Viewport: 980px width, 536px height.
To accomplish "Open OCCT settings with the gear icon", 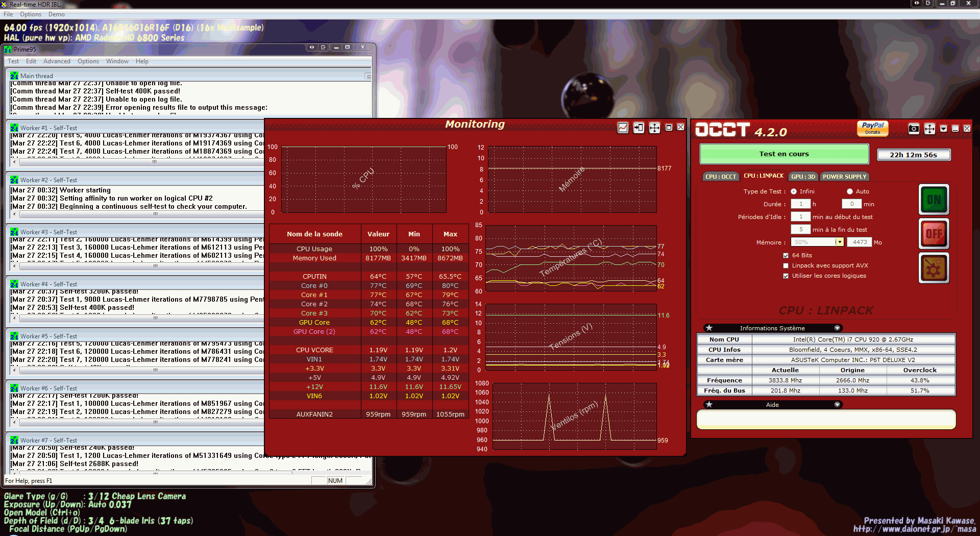I will click(x=934, y=268).
